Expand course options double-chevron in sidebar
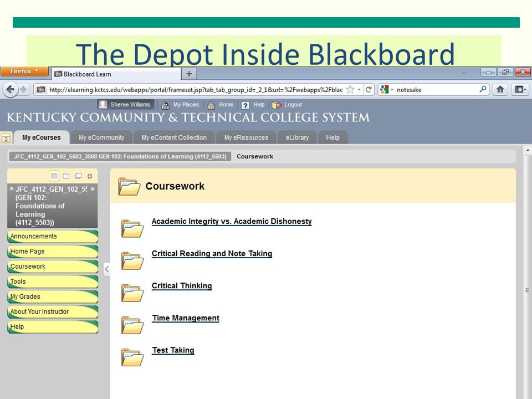This screenshot has height=399, width=532. (93, 188)
